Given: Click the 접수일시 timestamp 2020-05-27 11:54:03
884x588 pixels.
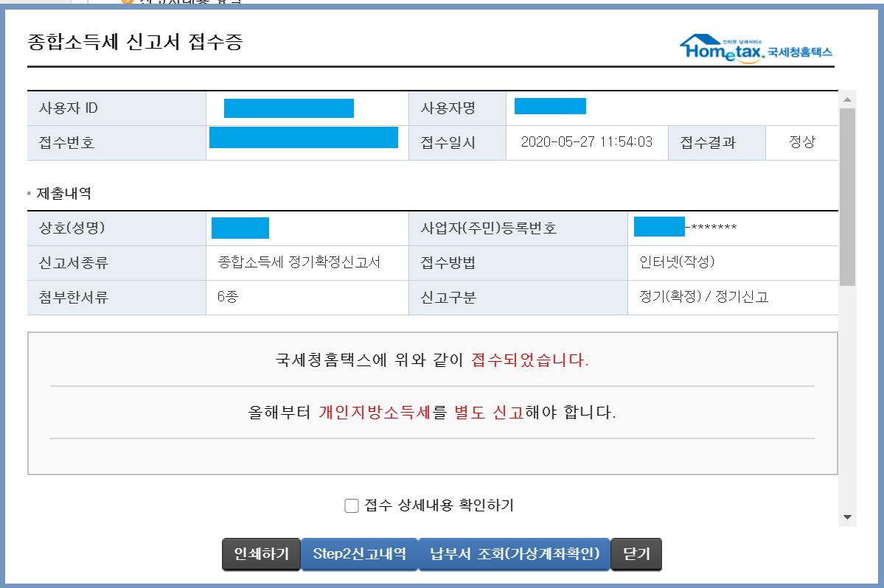Looking at the screenshot, I should click(586, 142).
